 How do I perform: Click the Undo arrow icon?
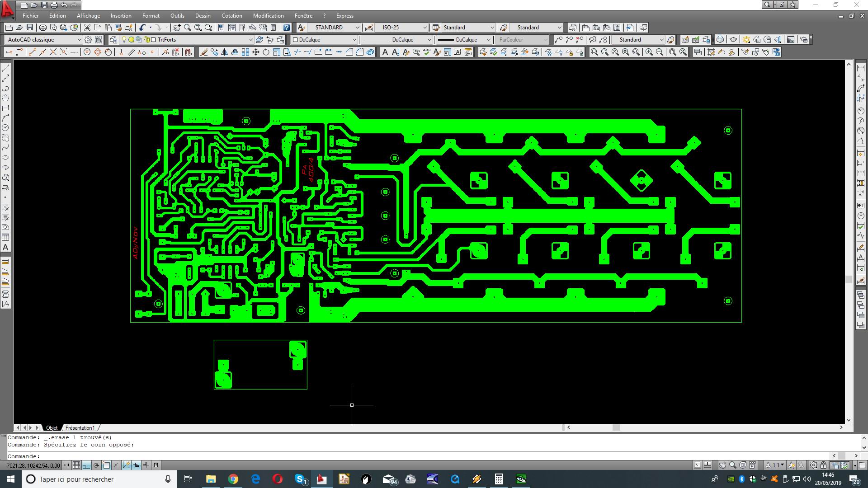point(143,28)
